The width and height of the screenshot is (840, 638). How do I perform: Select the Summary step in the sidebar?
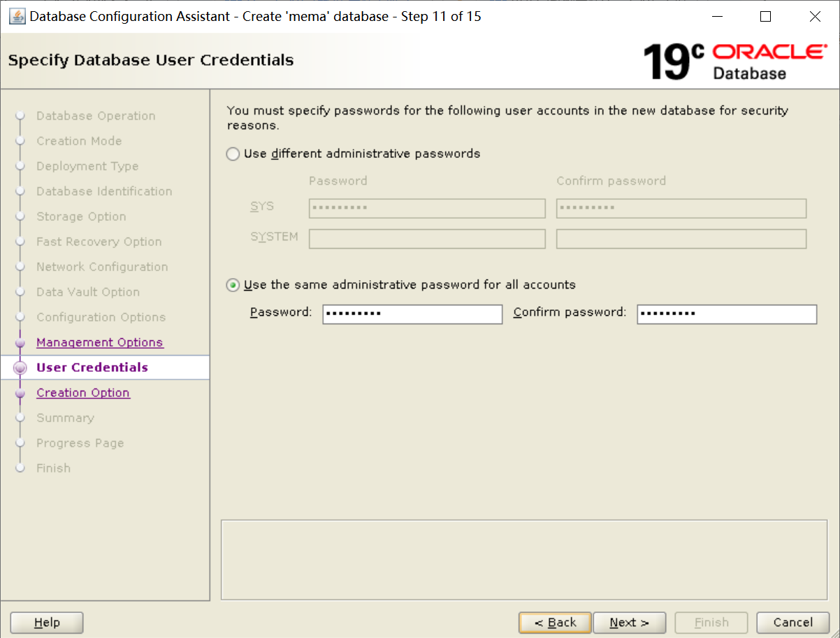coord(65,417)
